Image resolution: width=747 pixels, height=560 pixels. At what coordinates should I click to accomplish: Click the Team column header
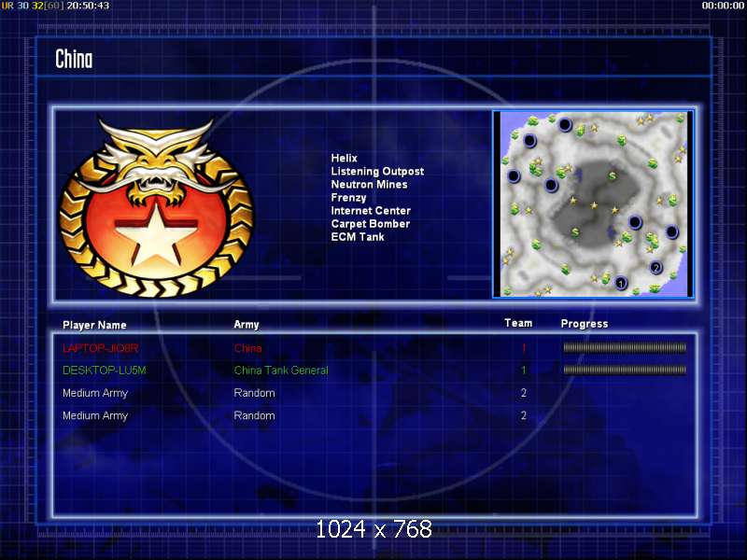[x=518, y=323]
